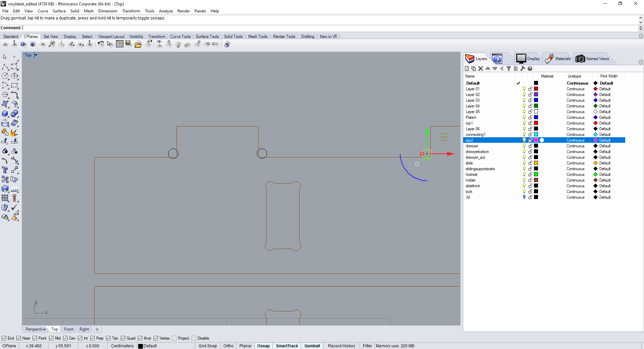The width and height of the screenshot is (644, 349).
Task: Click the Move Layer Up arrow icon
Action: (488, 68)
